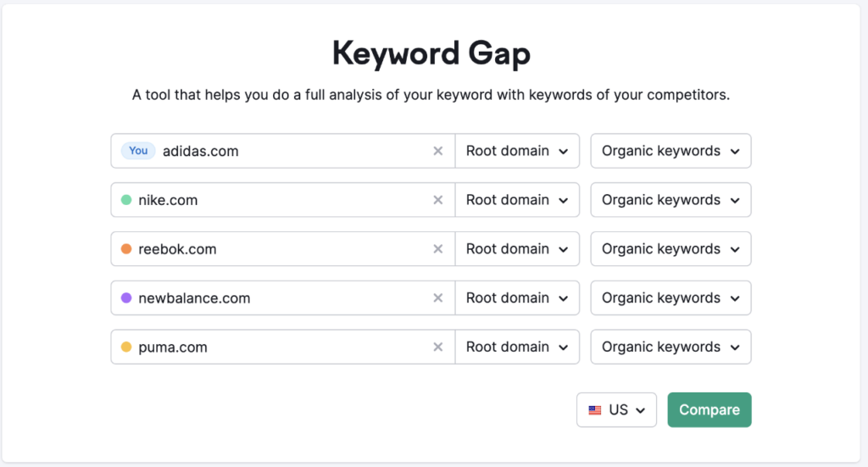
Task: Expand Organic keywords dropdown for puma.com
Action: point(671,347)
